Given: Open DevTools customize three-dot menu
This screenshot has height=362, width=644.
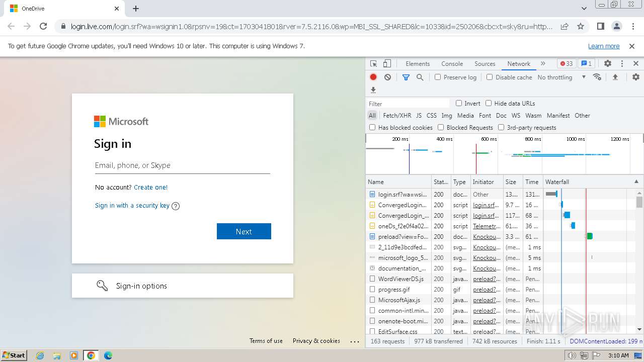Looking at the screenshot, I should click(622, 64).
